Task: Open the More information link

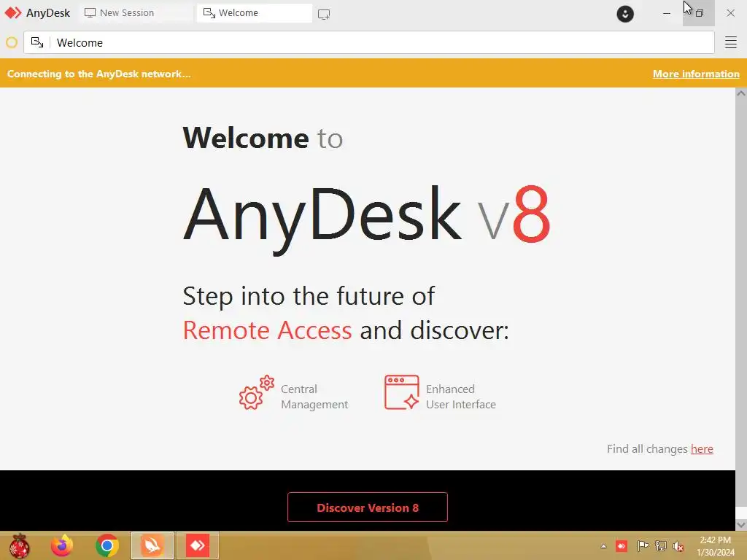Action: coord(696,74)
